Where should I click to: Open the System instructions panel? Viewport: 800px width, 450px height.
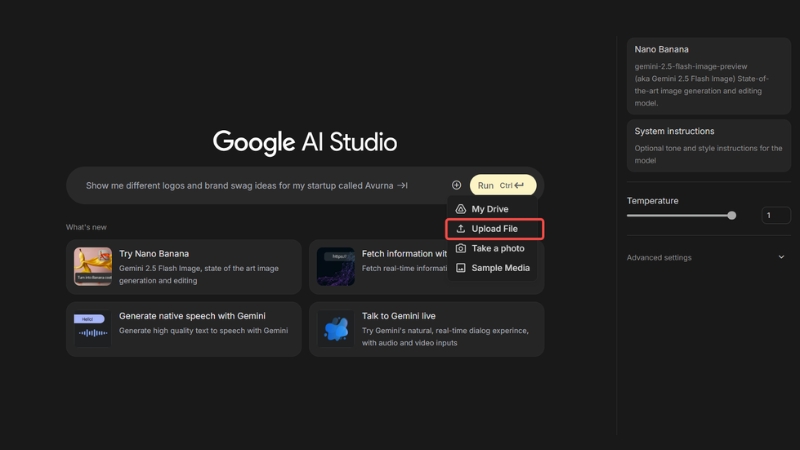click(709, 145)
